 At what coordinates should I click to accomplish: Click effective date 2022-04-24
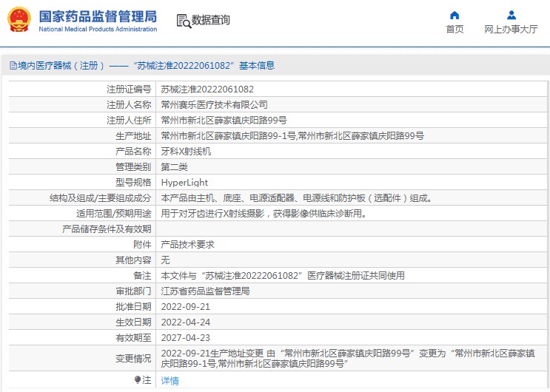[x=186, y=322]
